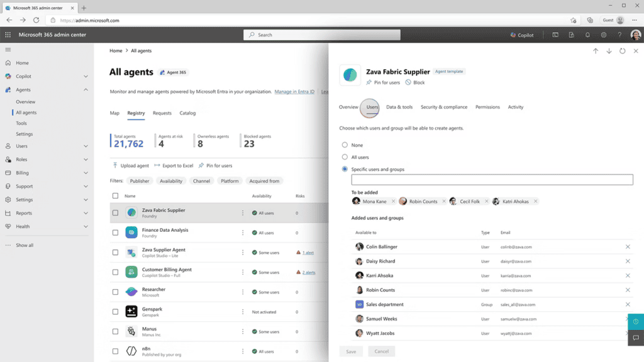Check the Zava Supplier Agent checkbox
This screenshot has width=644, height=362.
(116, 253)
